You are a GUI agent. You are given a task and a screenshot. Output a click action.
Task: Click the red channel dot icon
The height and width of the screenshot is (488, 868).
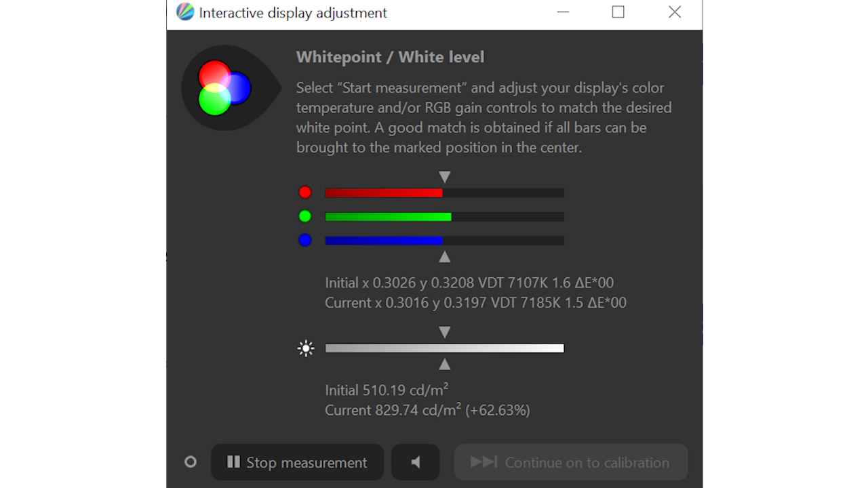[x=305, y=192]
